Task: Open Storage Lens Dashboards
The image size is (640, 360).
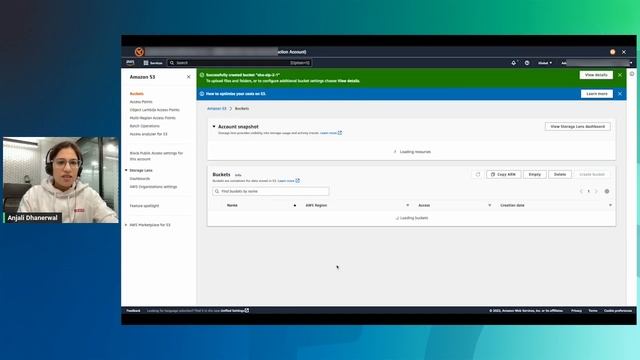Action: [140, 179]
